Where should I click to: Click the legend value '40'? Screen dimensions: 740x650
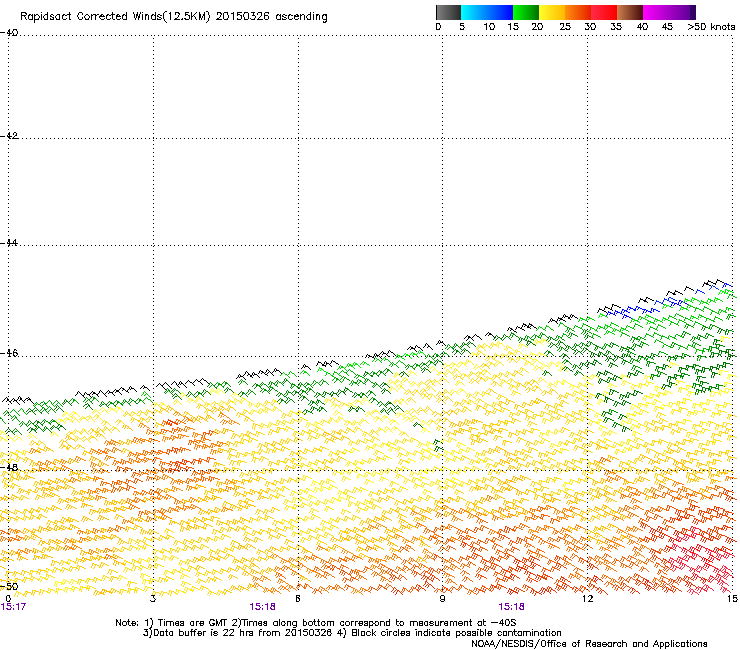(642, 26)
